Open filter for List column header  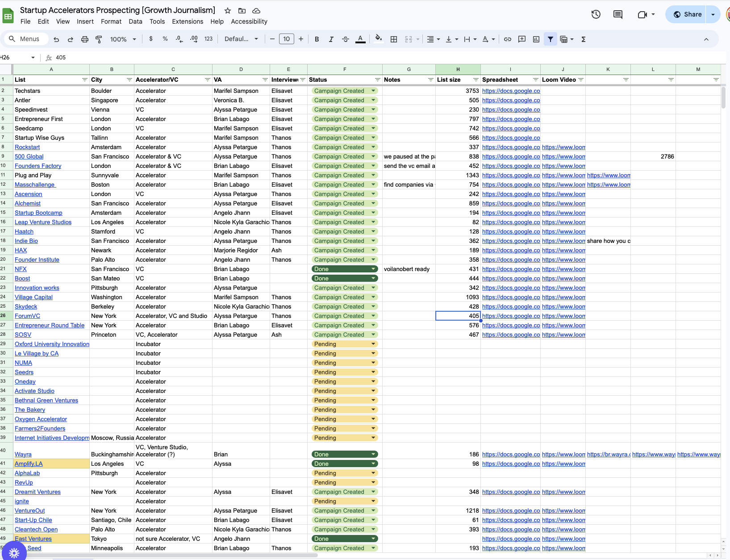85,80
